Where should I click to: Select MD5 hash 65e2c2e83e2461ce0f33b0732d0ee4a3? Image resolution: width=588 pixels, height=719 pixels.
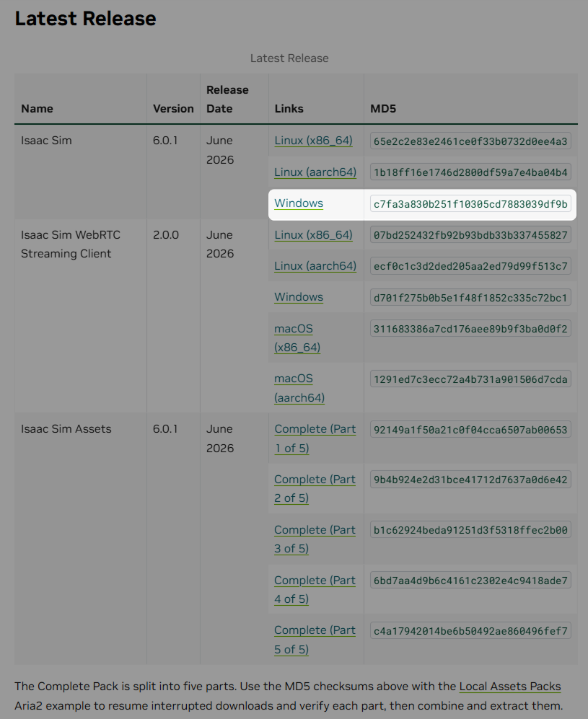tap(470, 141)
